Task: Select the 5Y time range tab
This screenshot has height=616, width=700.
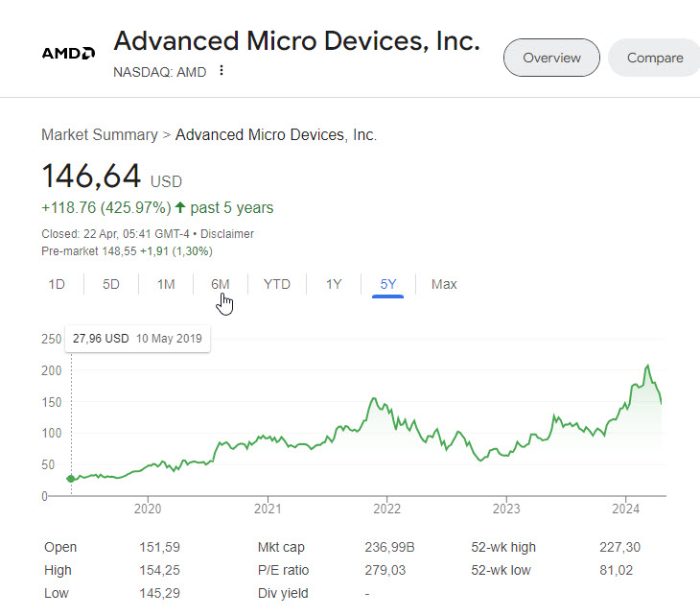Action: click(x=388, y=284)
